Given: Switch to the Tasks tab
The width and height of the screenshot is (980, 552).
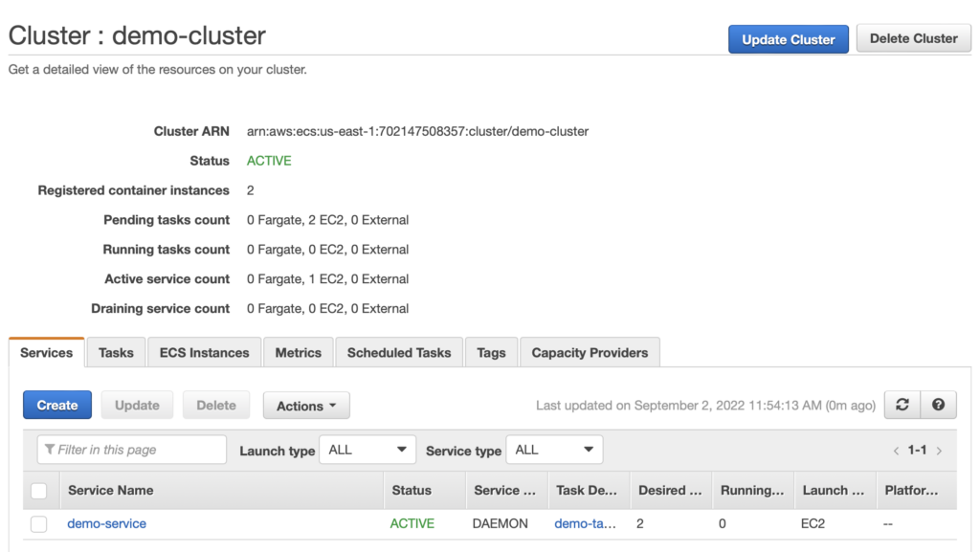Looking at the screenshot, I should (x=116, y=353).
